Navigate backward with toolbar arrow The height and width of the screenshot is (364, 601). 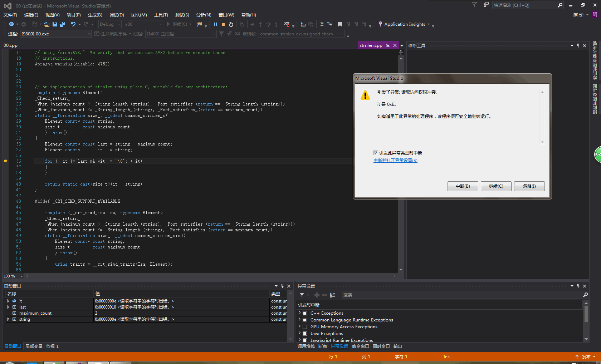(11, 24)
